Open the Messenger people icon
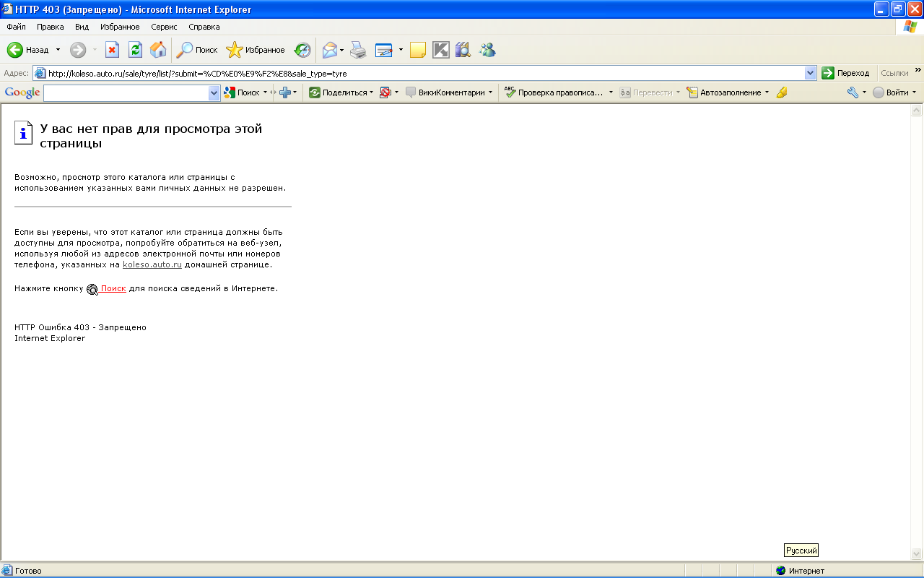Screen dimensions: 924x578 pos(487,50)
